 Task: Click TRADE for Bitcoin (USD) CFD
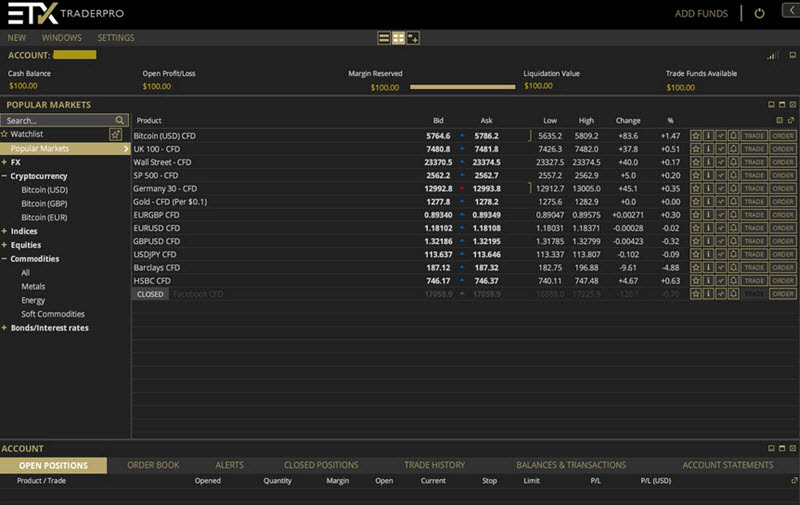coord(754,136)
